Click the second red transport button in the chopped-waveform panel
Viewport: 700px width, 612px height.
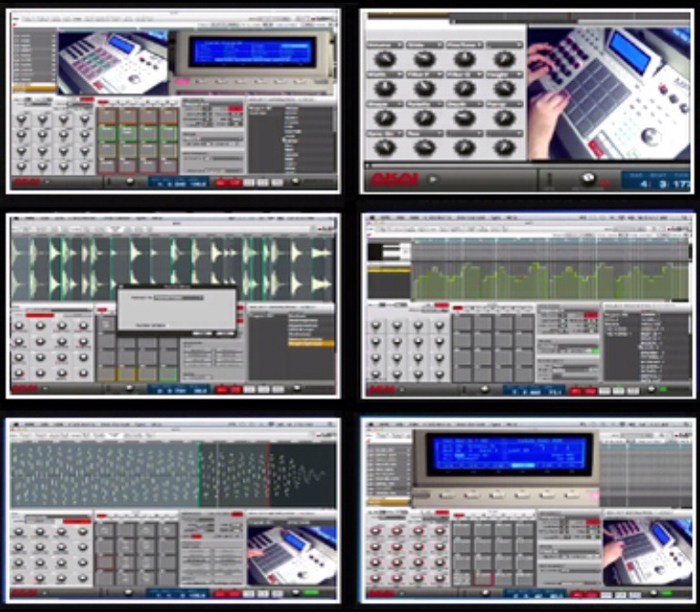[x=235, y=390]
